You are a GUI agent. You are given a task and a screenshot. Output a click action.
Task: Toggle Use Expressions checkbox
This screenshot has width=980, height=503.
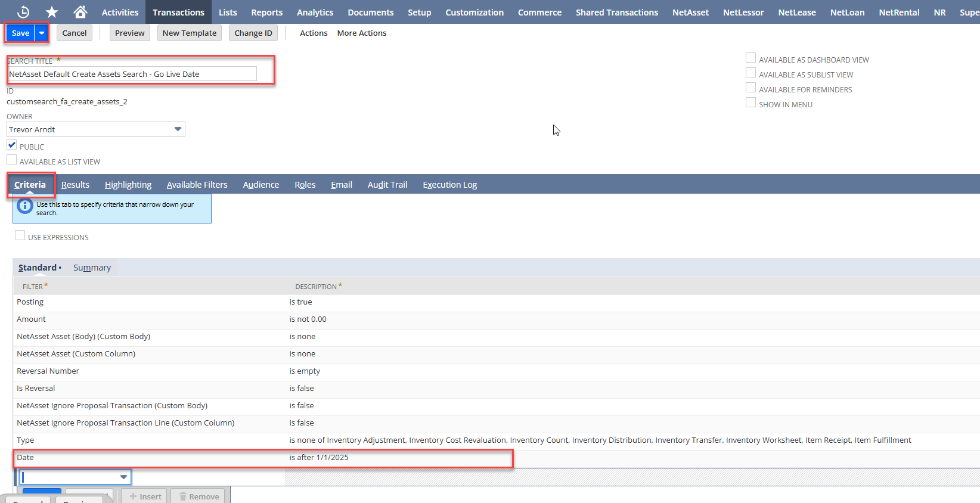coord(20,235)
